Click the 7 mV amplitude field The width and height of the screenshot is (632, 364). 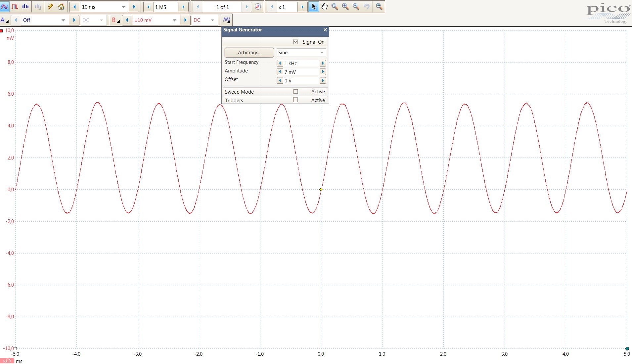301,72
